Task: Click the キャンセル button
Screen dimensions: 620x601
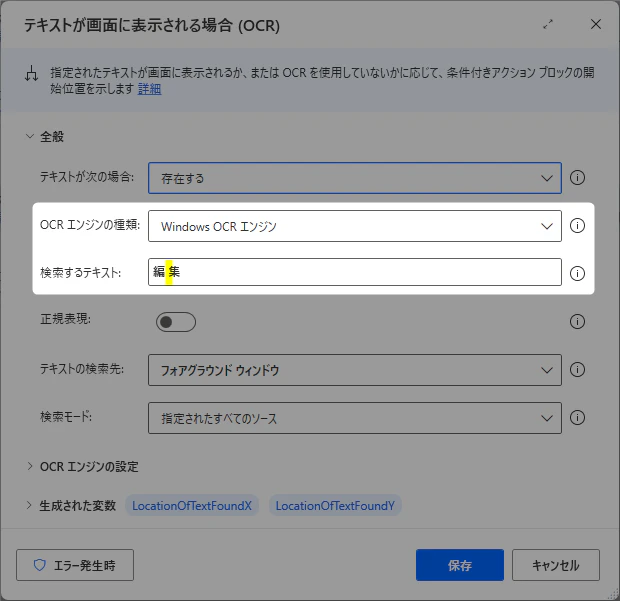Action: pos(556,565)
